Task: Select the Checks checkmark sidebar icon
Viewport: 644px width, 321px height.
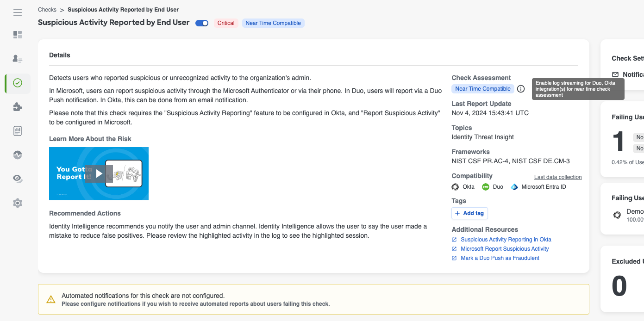Action: [x=18, y=83]
